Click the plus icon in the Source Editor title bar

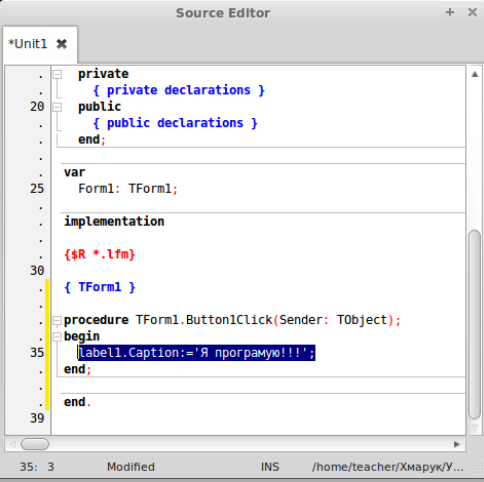pos(450,12)
